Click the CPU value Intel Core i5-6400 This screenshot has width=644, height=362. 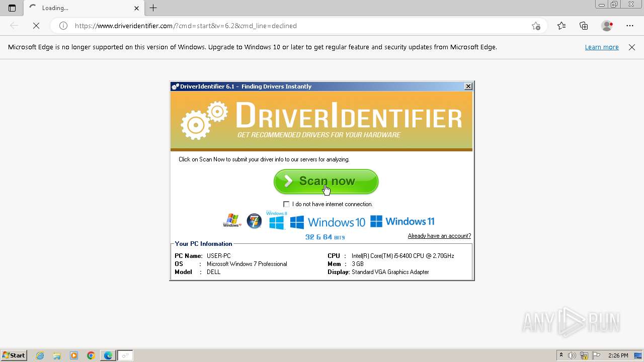pyautogui.click(x=403, y=256)
